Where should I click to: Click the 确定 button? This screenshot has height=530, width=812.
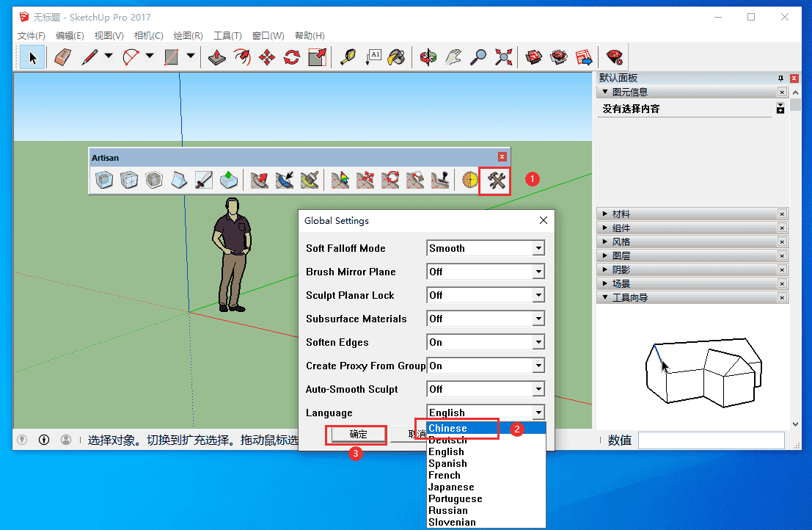click(358, 434)
